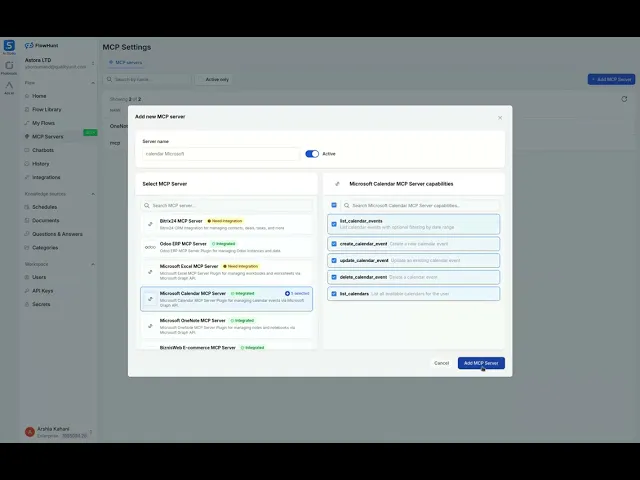The height and width of the screenshot is (480, 640).
Task: Open the Arshia Kahani user options menu
Action: (91, 432)
